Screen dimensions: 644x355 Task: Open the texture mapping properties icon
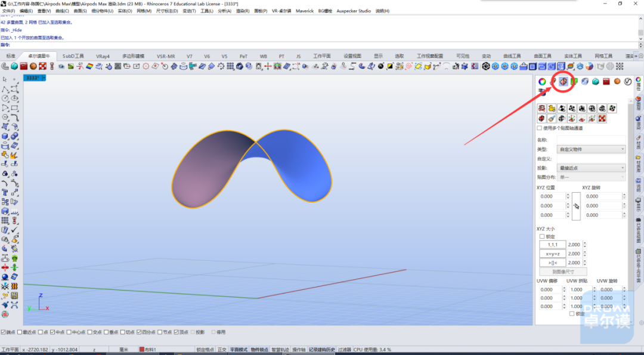coord(563,81)
